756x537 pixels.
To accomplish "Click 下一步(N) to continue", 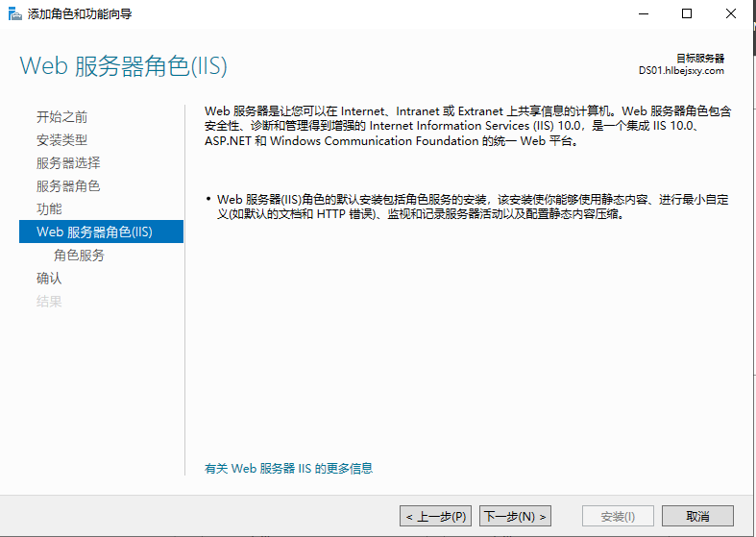I will (516, 517).
